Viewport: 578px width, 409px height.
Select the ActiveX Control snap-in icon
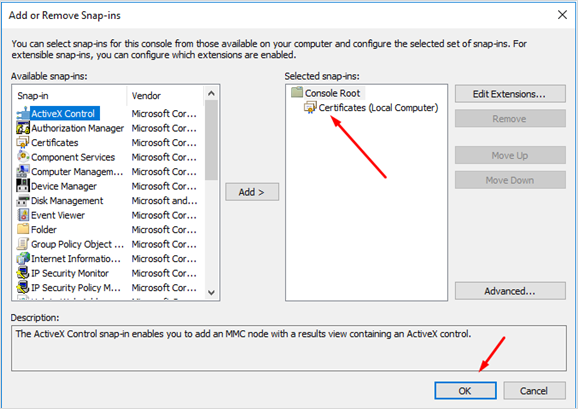pos(23,113)
